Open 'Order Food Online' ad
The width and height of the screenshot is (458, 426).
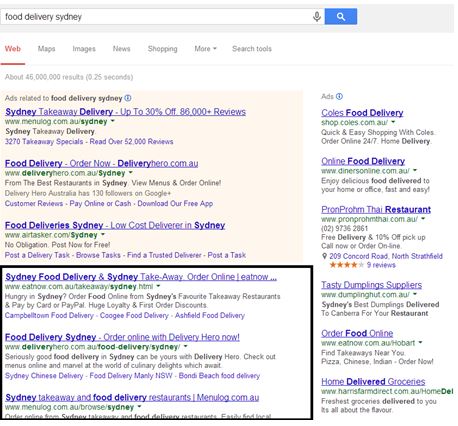(x=357, y=333)
